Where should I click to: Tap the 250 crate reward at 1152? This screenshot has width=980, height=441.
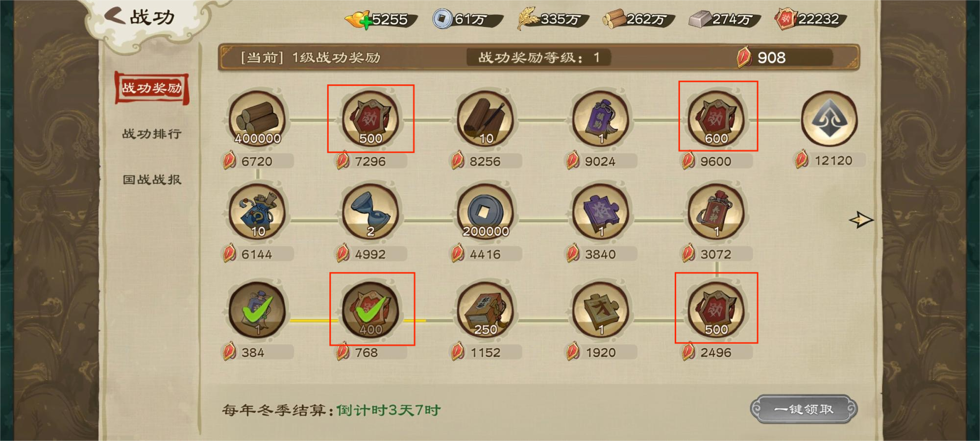pos(485,310)
